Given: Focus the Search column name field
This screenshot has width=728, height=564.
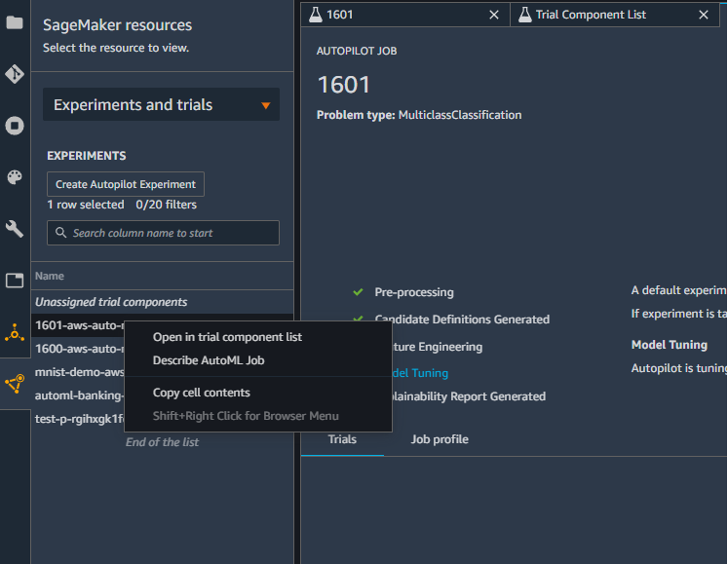Looking at the screenshot, I should click(x=163, y=233).
